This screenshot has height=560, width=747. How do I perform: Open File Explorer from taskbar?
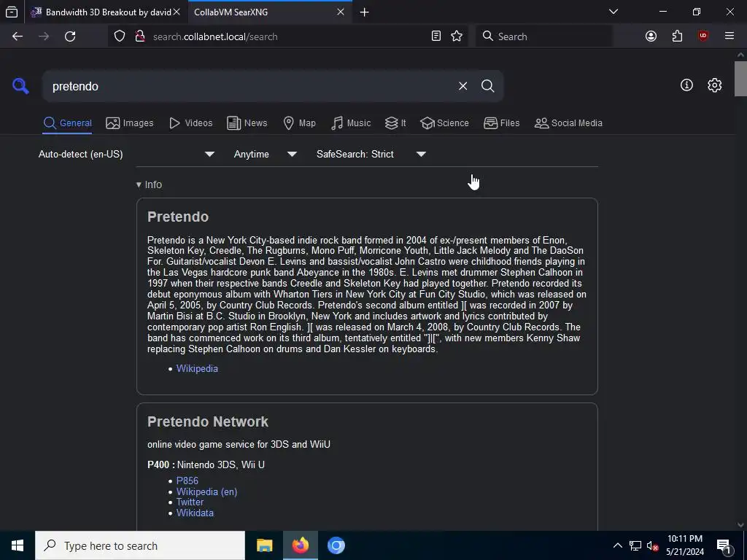[264, 545]
